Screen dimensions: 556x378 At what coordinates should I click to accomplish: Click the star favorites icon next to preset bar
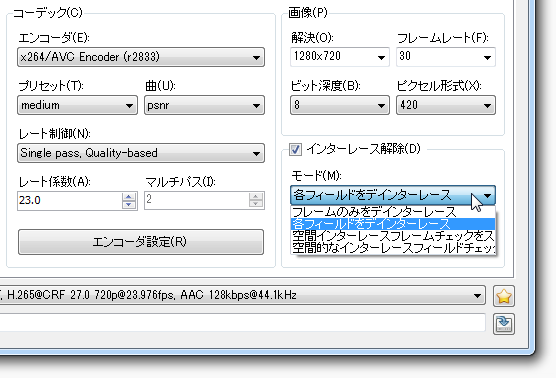pyautogui.click(x=504, y=296)
